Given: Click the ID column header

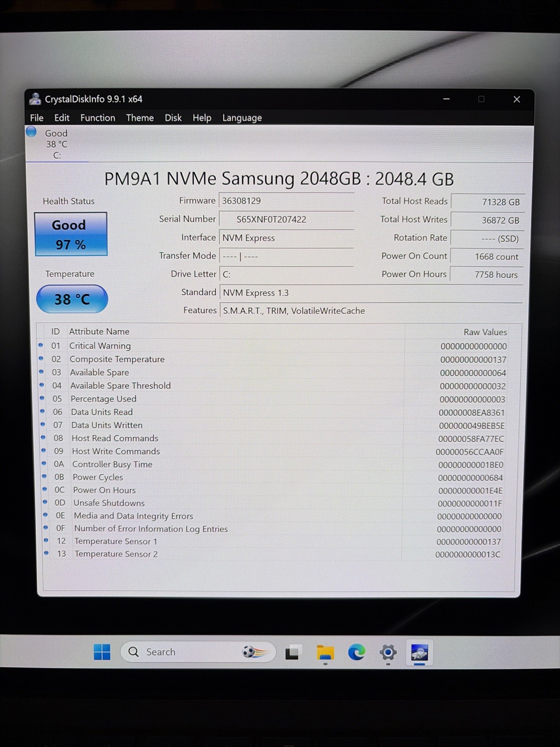Looking at the screenshot, I should click(x=56, y=331).
